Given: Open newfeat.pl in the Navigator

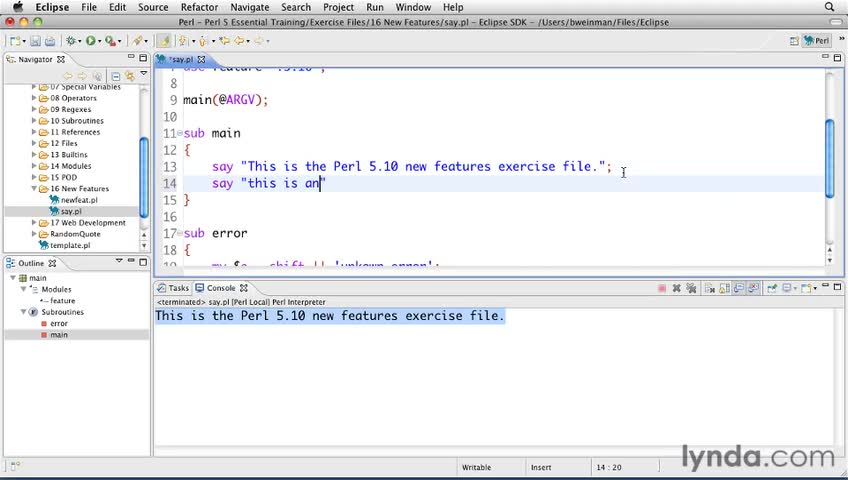Looking at the screenshot, I should 74,200.
